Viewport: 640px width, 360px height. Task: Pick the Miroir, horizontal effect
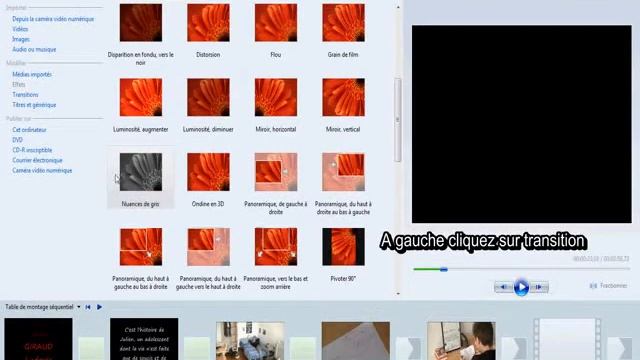click(276, 98)
